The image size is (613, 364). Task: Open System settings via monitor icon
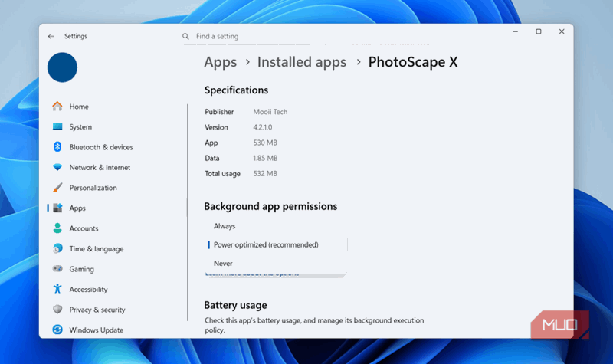pyautogui.click(x=57, y=127)
